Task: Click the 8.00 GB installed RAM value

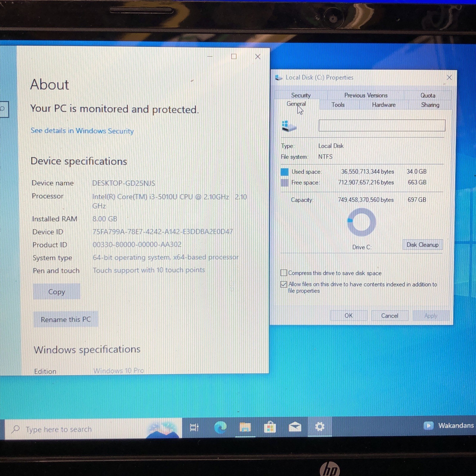Action: 105,219
